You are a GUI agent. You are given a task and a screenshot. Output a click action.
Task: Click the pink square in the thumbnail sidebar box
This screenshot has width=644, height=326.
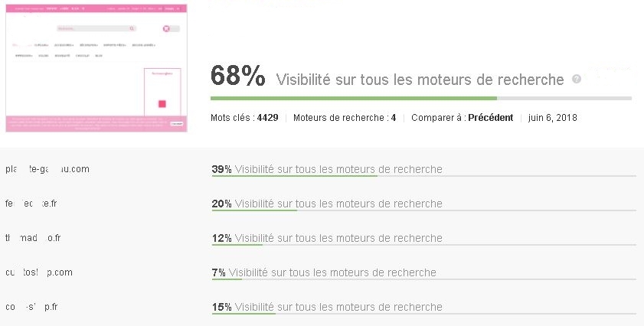pyautogui.click(x=162, y=104)
